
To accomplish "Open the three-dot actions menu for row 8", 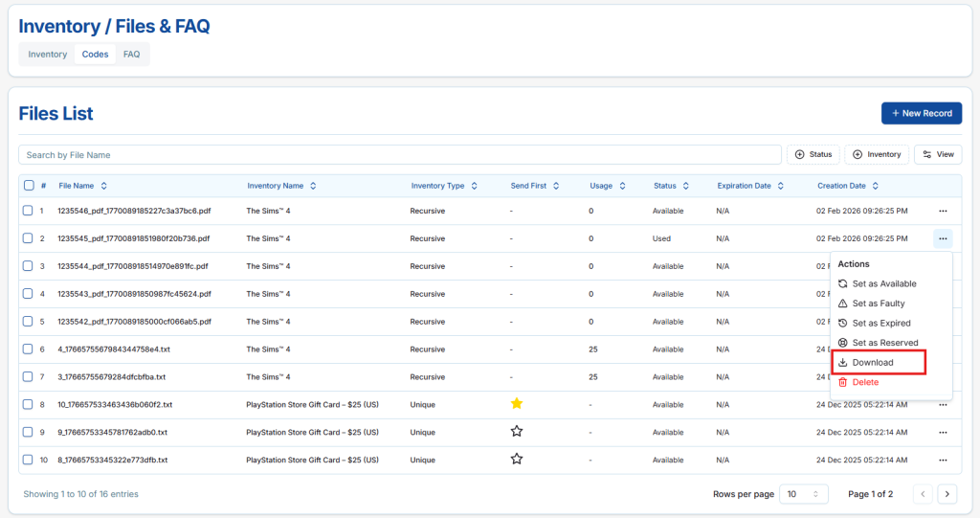I will [x=943, y=405].
